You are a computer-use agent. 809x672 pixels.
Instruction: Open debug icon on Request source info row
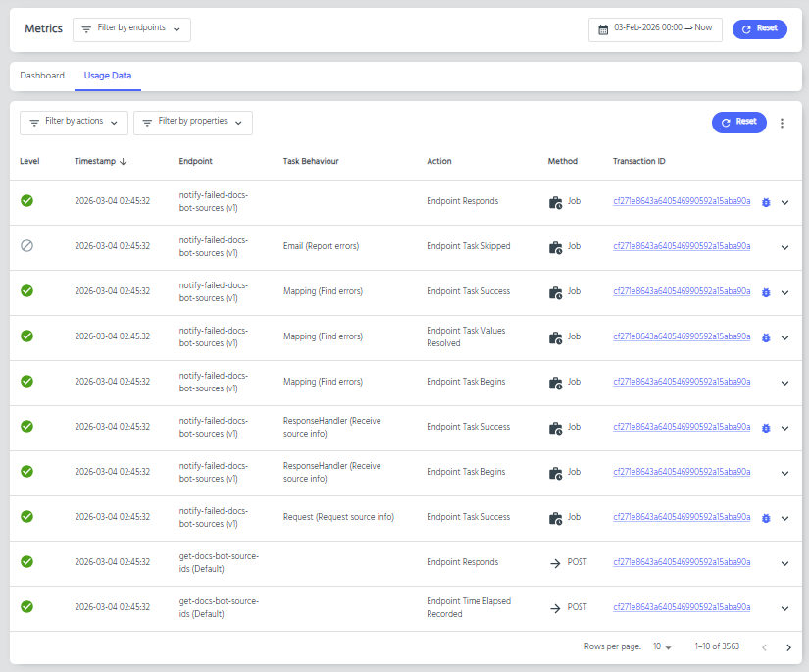(x=766, y=518)
